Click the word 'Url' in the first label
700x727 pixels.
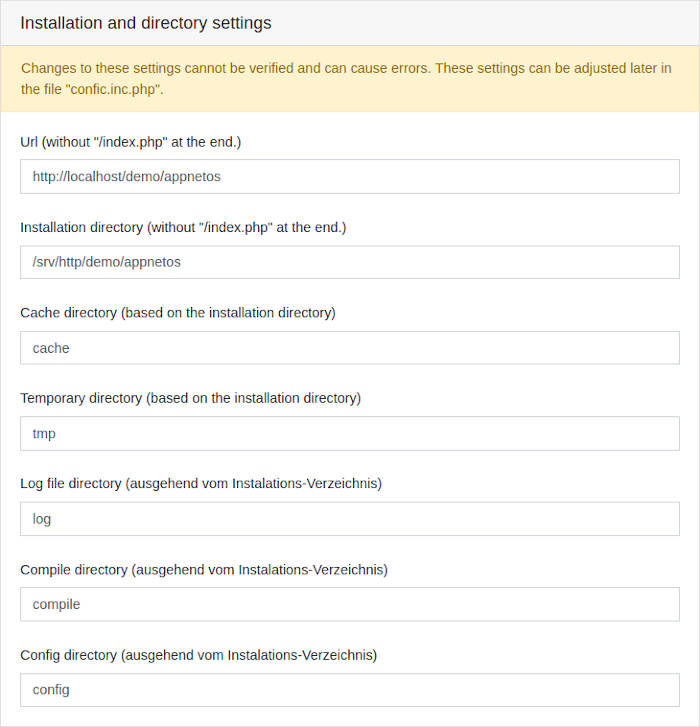(x=31, y=142)
